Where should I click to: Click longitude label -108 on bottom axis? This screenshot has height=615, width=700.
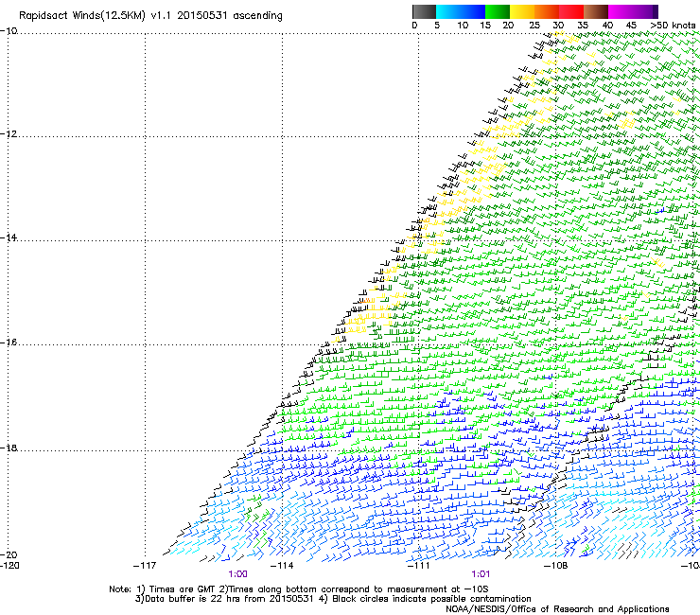556,566
